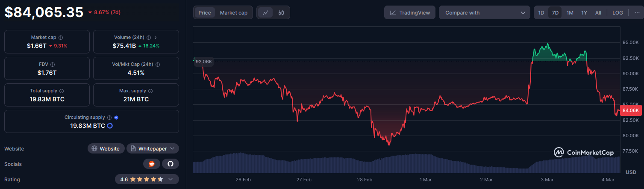Click the Total supply info icon
The height and width of the screenshot is (189, 644).
[62, 91]
